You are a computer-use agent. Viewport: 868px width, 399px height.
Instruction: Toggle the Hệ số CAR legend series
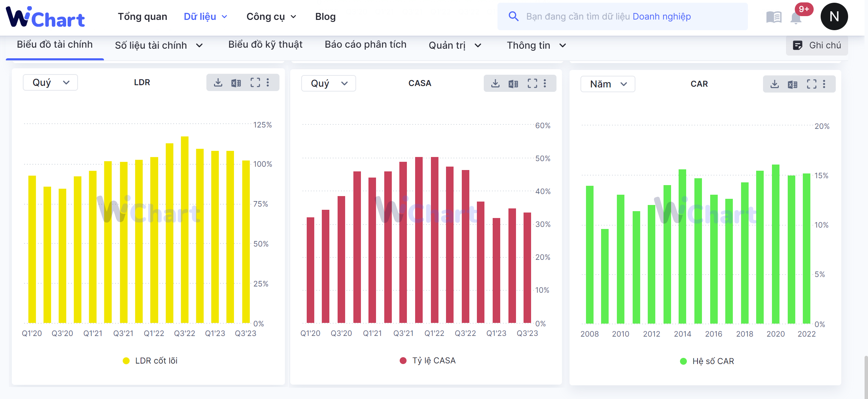pyautogui.click(x=707, y=361)
